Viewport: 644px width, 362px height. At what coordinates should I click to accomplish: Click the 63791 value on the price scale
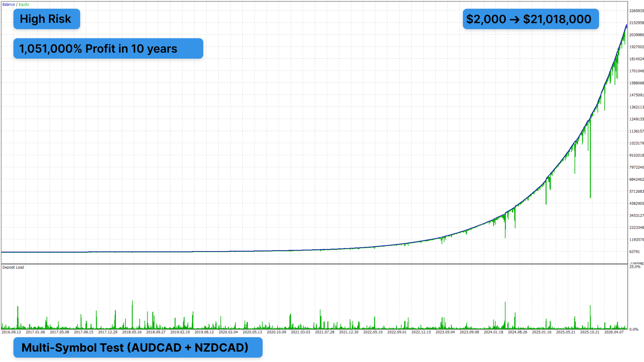[635, 252]
